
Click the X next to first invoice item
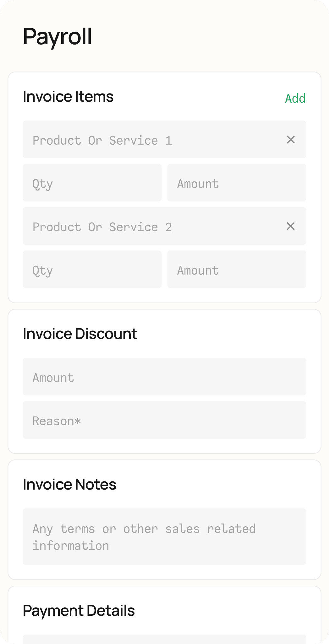291,140
